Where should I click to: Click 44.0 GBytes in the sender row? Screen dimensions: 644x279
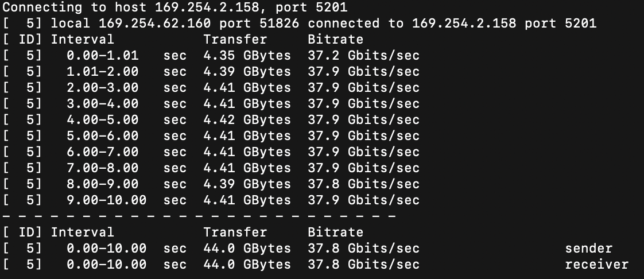click(247, 249)
